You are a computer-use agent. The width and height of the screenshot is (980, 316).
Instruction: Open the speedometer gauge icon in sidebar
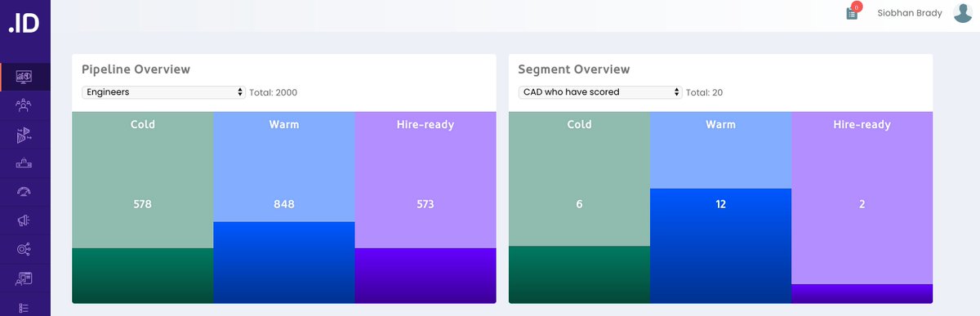(24, 192)
